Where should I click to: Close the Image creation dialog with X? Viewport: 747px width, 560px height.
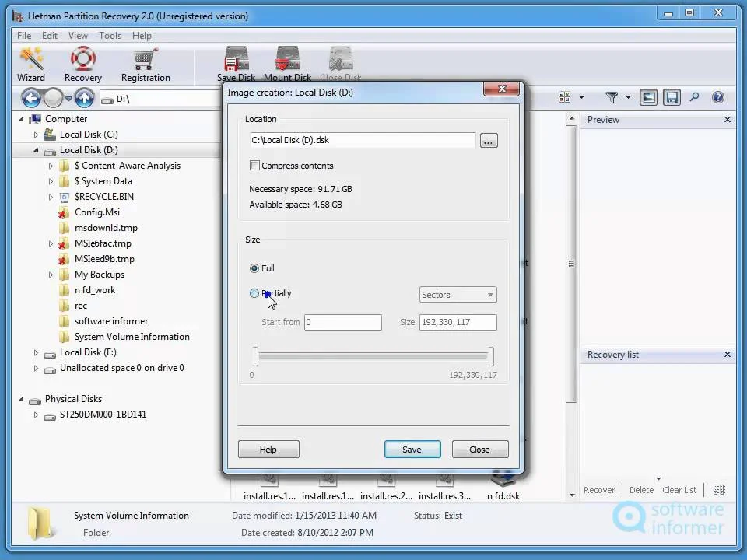[501, 89]
